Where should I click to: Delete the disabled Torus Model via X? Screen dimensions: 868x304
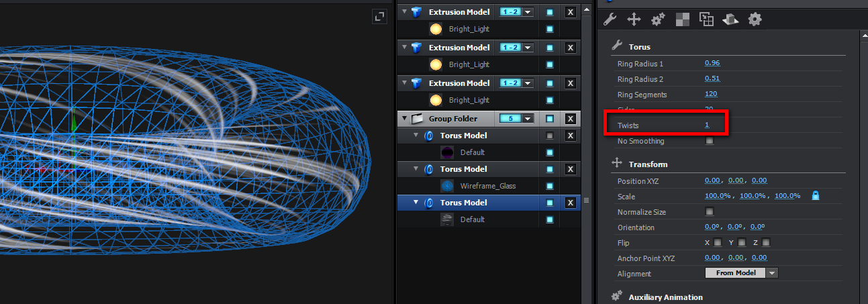coord(570,136)
